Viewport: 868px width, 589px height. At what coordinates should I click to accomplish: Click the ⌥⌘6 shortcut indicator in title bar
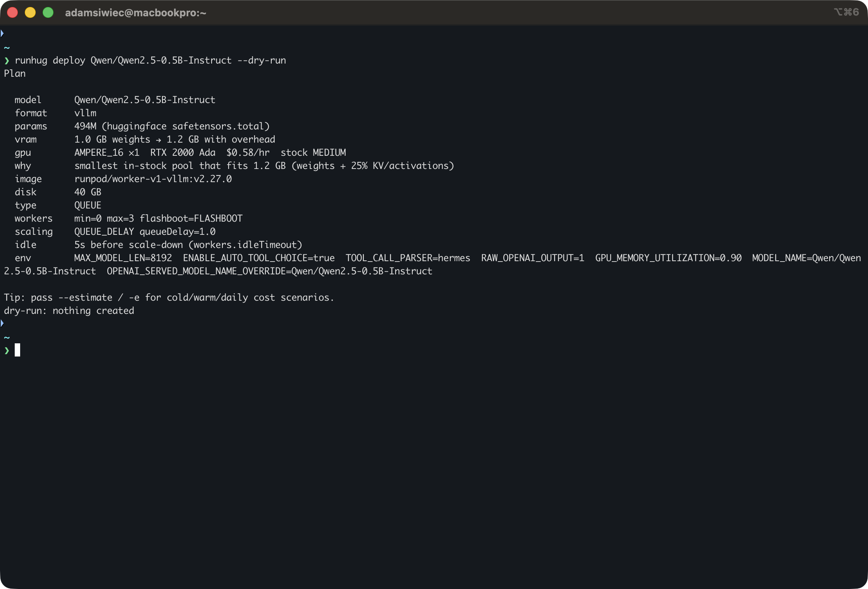tap(846, 12)
